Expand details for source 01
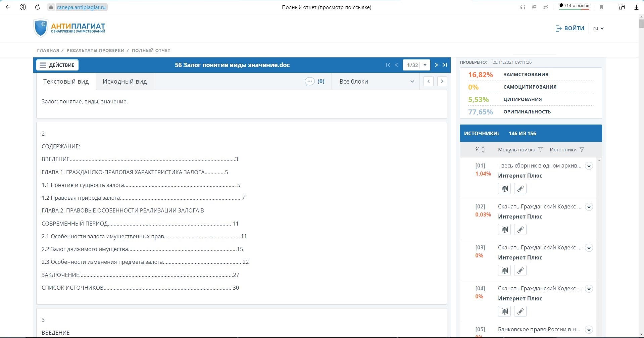This screenshot has width=644, height=338. tap(589, 166)
